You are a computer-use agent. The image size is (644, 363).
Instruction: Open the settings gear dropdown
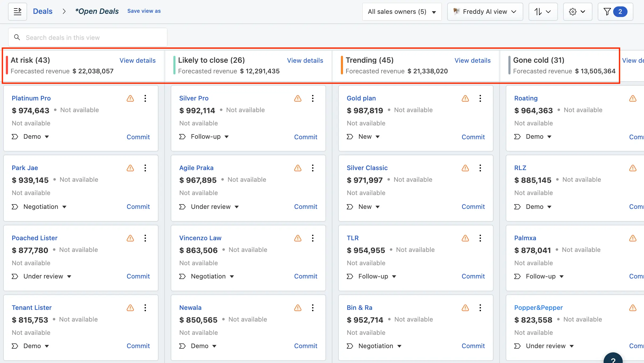[577, 11]
